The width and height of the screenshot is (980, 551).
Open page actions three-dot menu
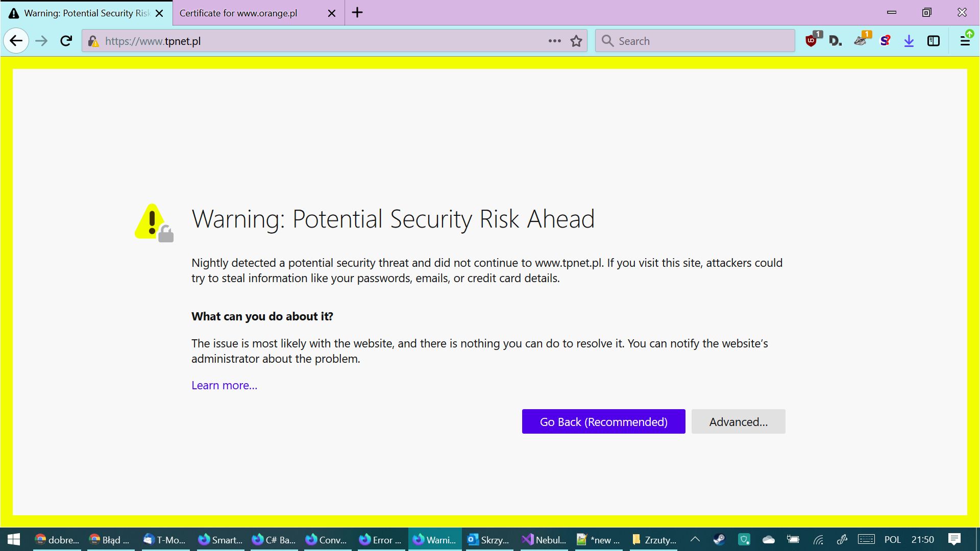(x=554, y=41)
